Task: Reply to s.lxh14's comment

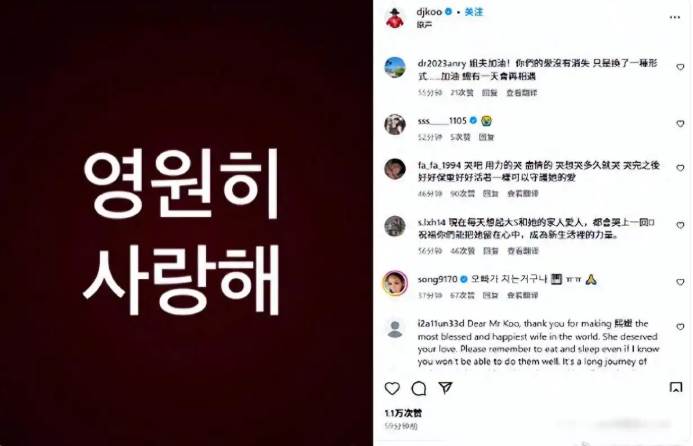Action: [x=491, y=251]
